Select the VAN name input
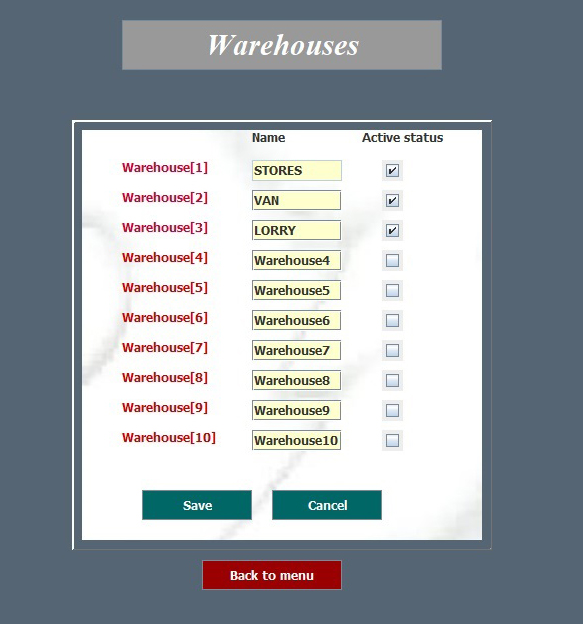Image resolution: width=583 pixels, height=624 pixels. [296, 200]
